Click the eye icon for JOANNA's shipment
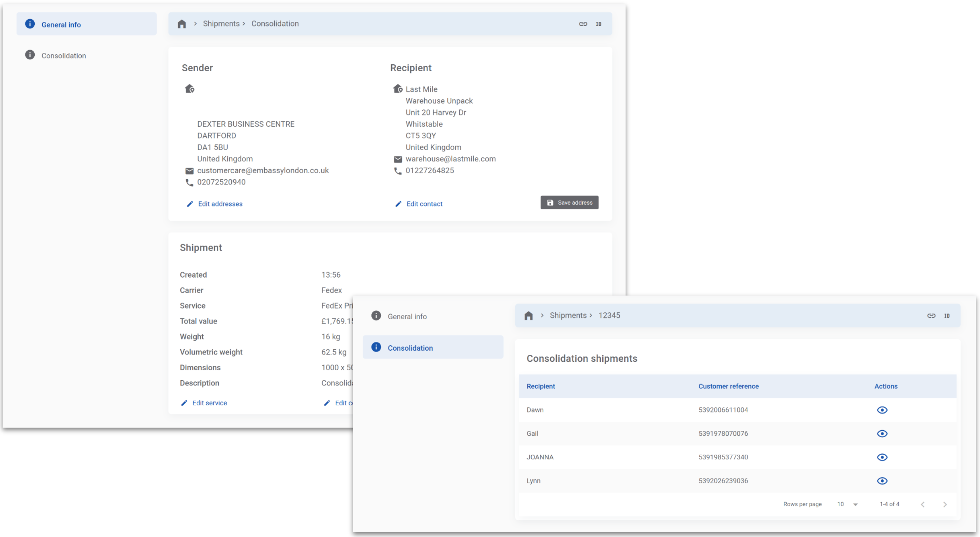The width and height of the screenshot is (980, 537). click(883, 457)
